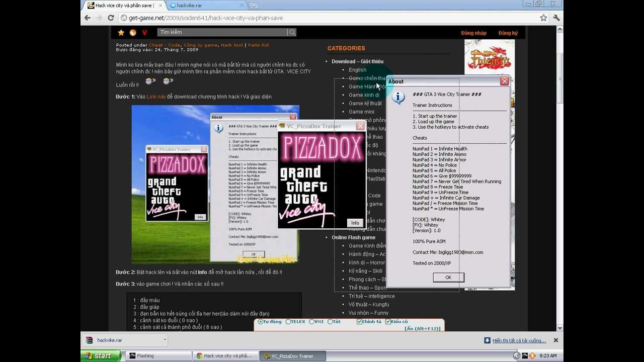Switch to the Hack vice city và phần save tab
Image resolution: width=644 pixels, height=362 pixels.
pos(125,6)
